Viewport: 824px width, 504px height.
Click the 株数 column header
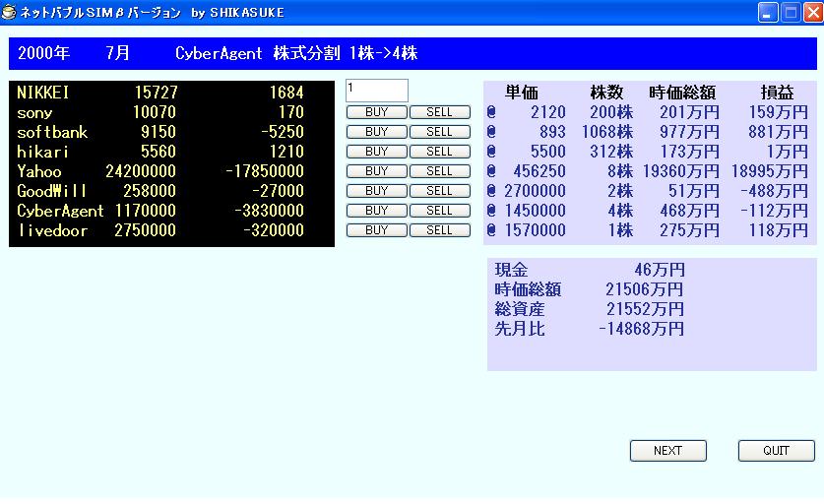tap(606, 93)
